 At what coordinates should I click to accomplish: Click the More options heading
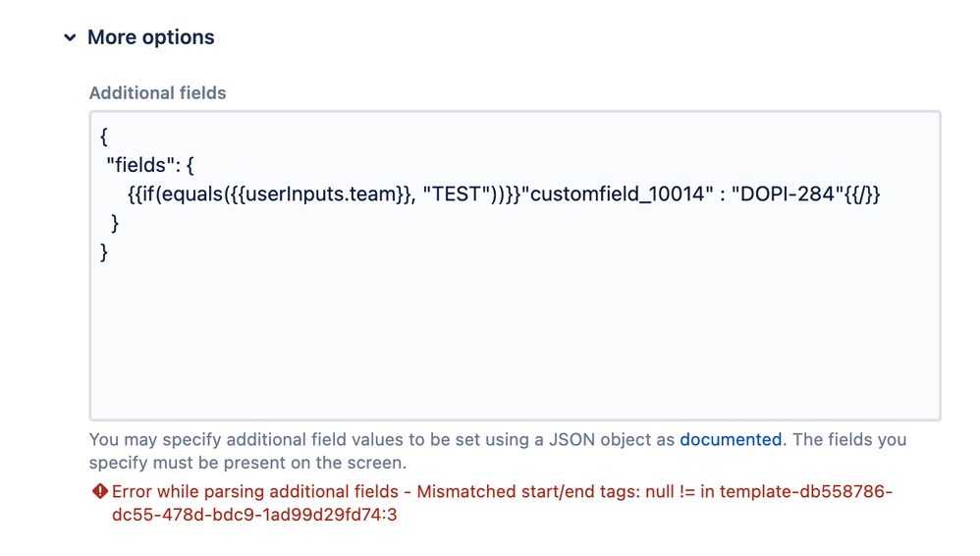(150, 37)
